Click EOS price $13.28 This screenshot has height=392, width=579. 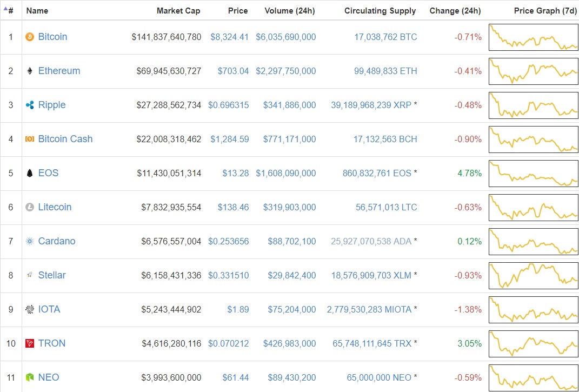236,173
